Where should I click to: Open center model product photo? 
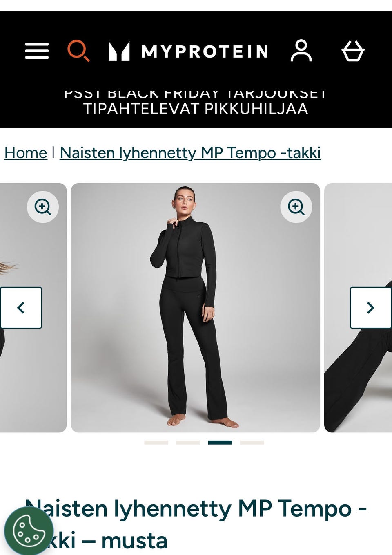pyautogui.click(x=195, y=308)
